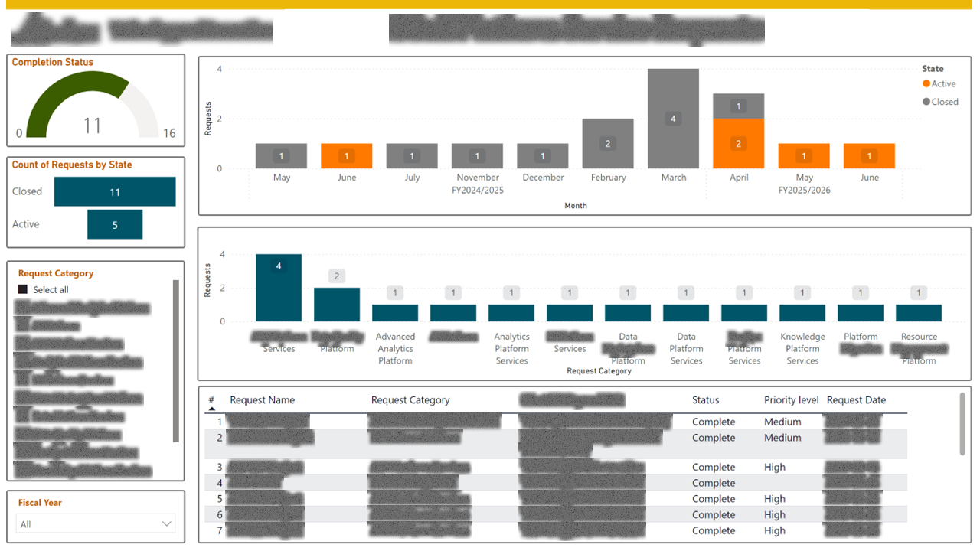The width and height of the screenshot is (980, 551).
Task: Check the Select all checkbox
Action: 23,290
